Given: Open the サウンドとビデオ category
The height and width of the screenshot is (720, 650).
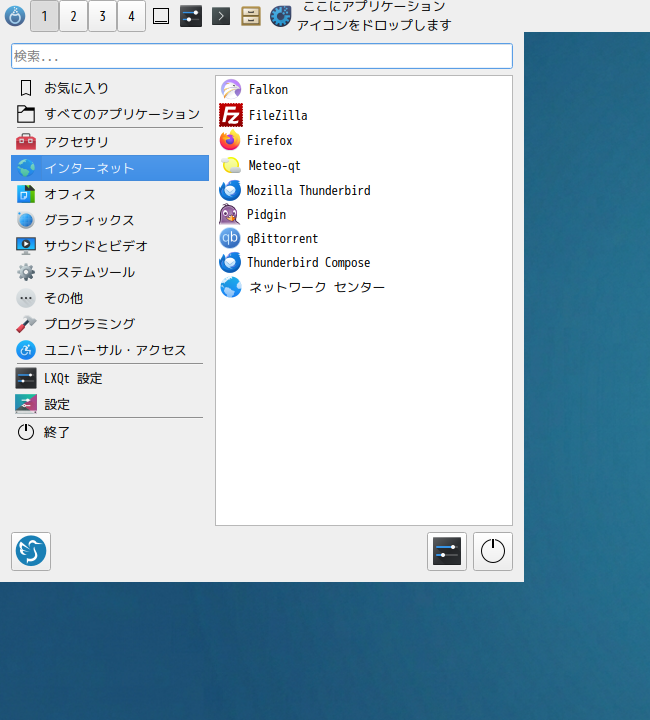Looking at the screenshot, I should tap(110, 246).
